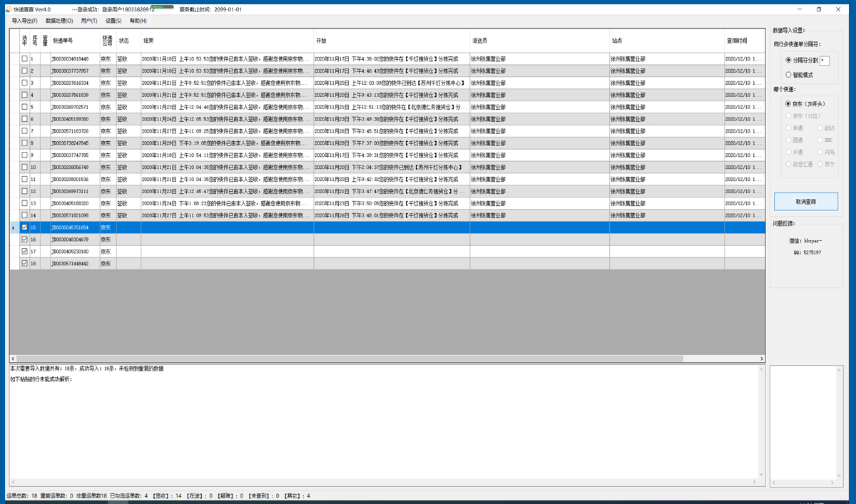This screenshot has height=504, width=856.
Task: Expand the 设置(S) menu
Action: 113,21
